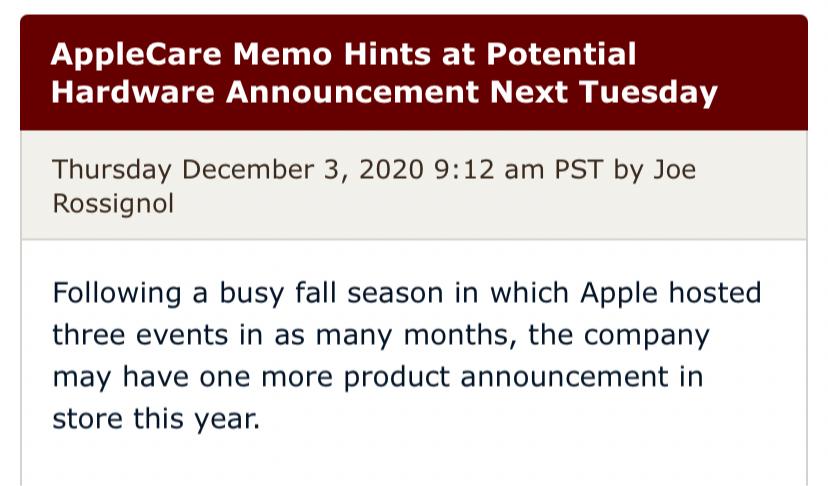The width and height of the screenshot is (828, 486).
Task: Click "store this year." ending the paragraph
Action: click(155, 417)
